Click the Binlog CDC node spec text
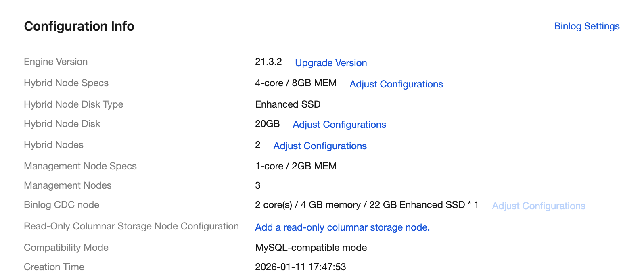The image size is (644, 279). click(x=366, y=205)
